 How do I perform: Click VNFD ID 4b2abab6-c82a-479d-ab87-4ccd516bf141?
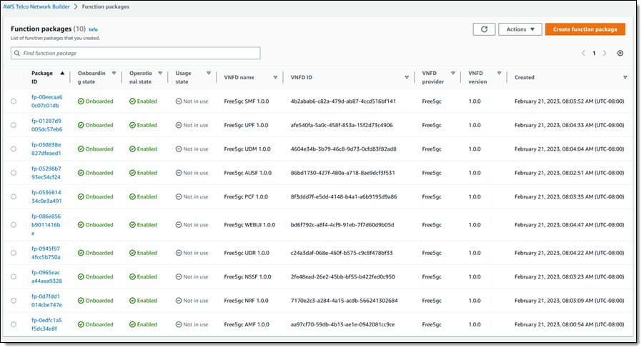coord(343,101)
